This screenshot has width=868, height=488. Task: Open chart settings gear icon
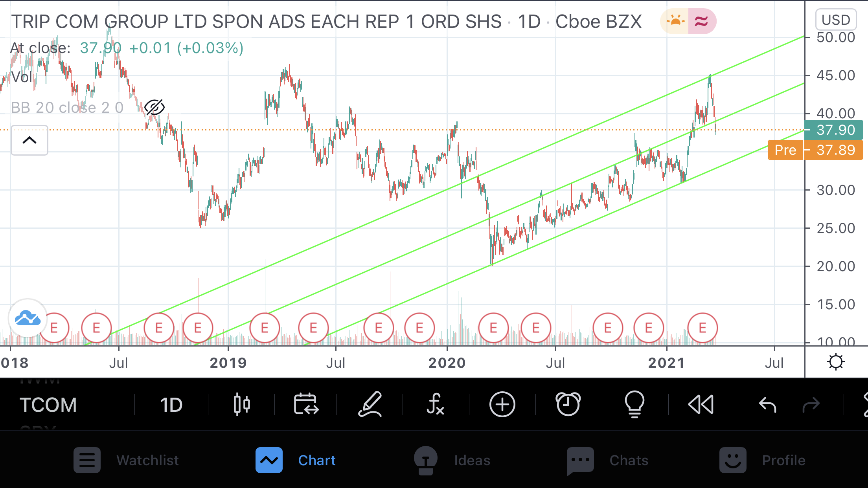pyautogui.click(x=836, y=362)
